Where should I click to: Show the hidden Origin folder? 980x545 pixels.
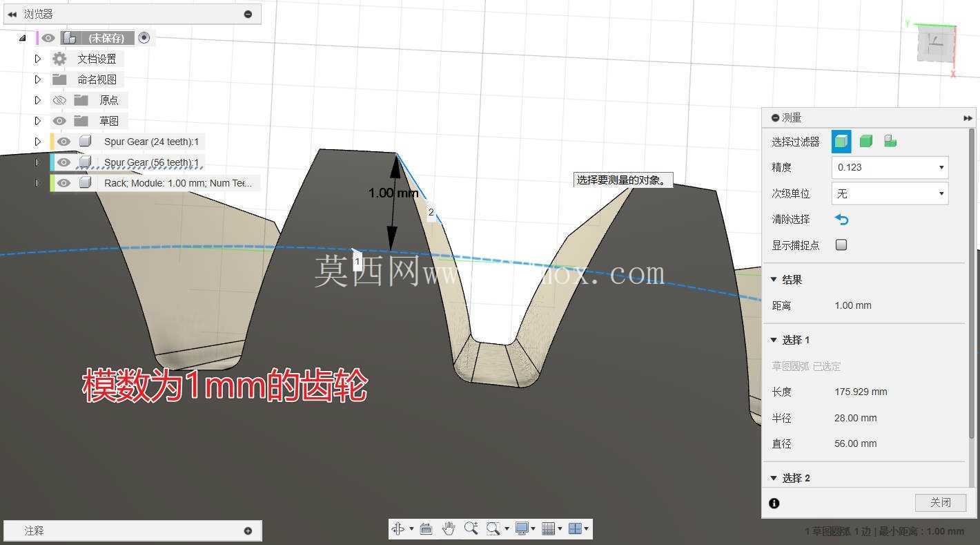click(60, 100)
